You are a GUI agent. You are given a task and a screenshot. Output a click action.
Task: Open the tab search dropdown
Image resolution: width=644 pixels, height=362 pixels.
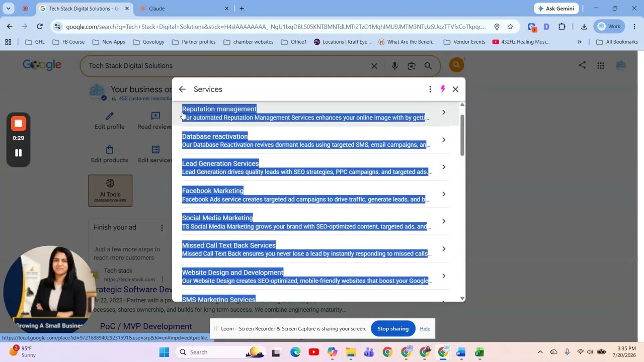click(x=9, y=9)
